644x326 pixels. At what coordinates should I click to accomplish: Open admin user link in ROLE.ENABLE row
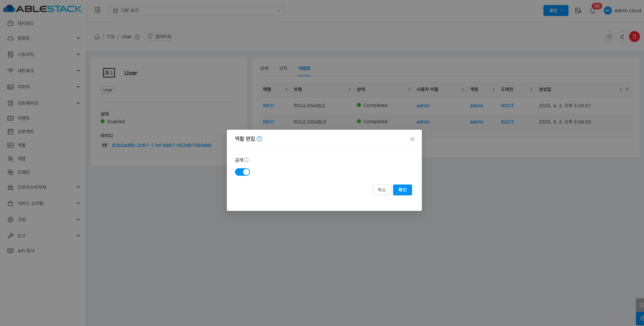tap(423, 106)
